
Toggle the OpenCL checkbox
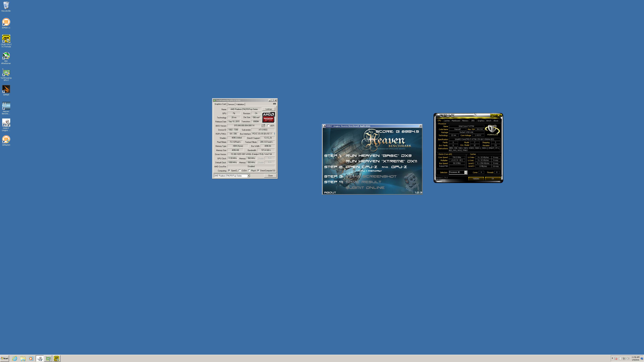click(x=229, y=171)
